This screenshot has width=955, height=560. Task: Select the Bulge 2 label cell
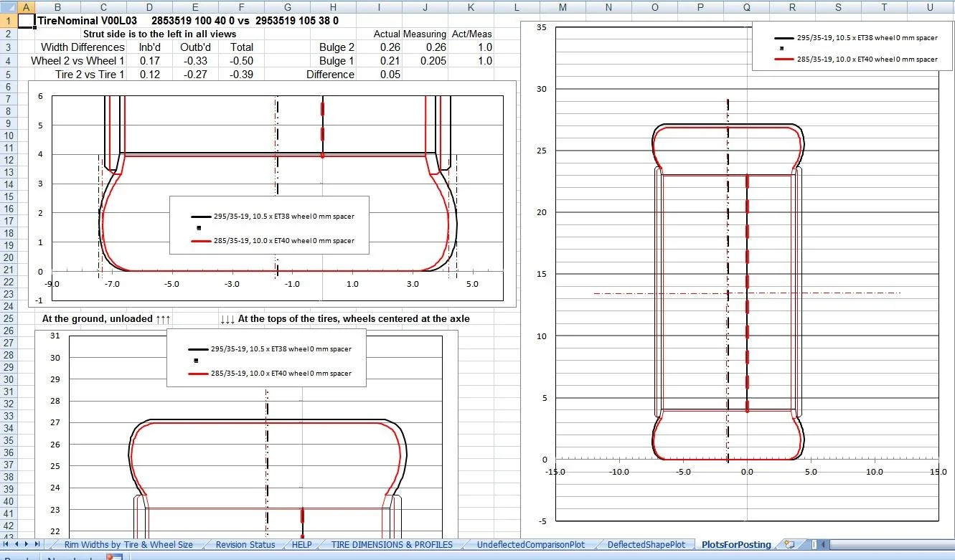(x=333, y=47)
